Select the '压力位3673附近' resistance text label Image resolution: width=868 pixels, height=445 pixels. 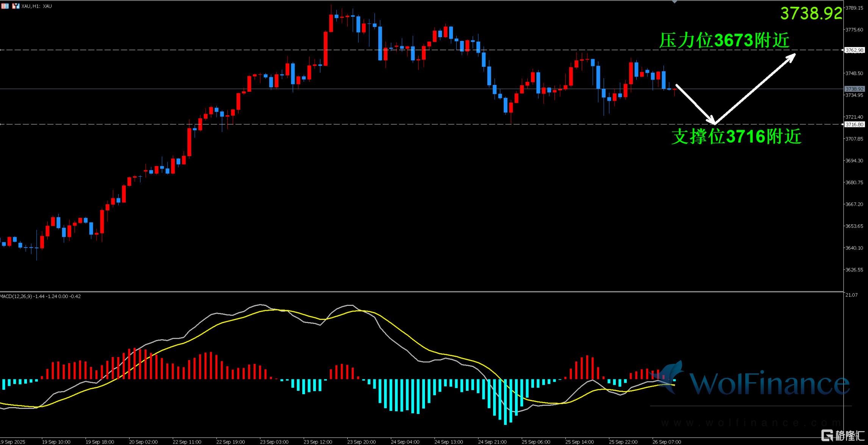point(724,40)
